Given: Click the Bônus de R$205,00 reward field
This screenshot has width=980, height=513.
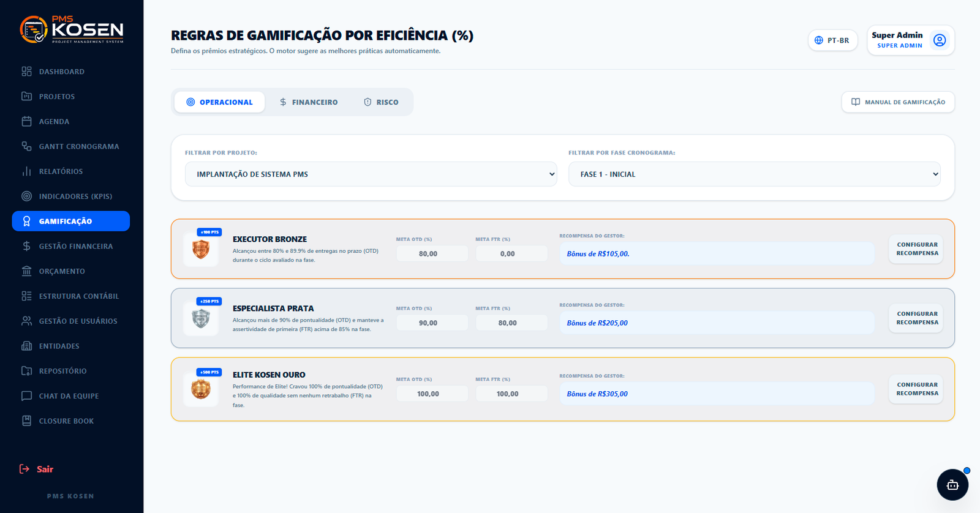Looking at the screenshot, I should pyautogui.click(x=717, y=323).
